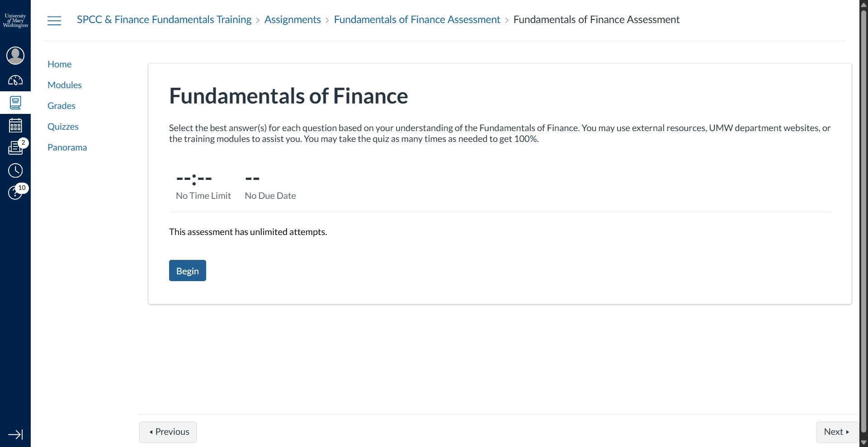Toggle the course menu hamburger icon
This screenshot has height=447, width=868.
click(54, 20)
